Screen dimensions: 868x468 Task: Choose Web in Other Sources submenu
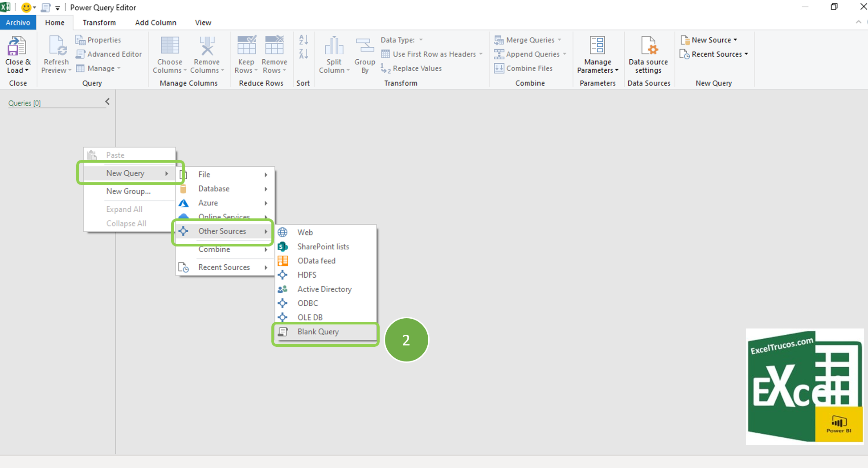click(x=305, y=232)
